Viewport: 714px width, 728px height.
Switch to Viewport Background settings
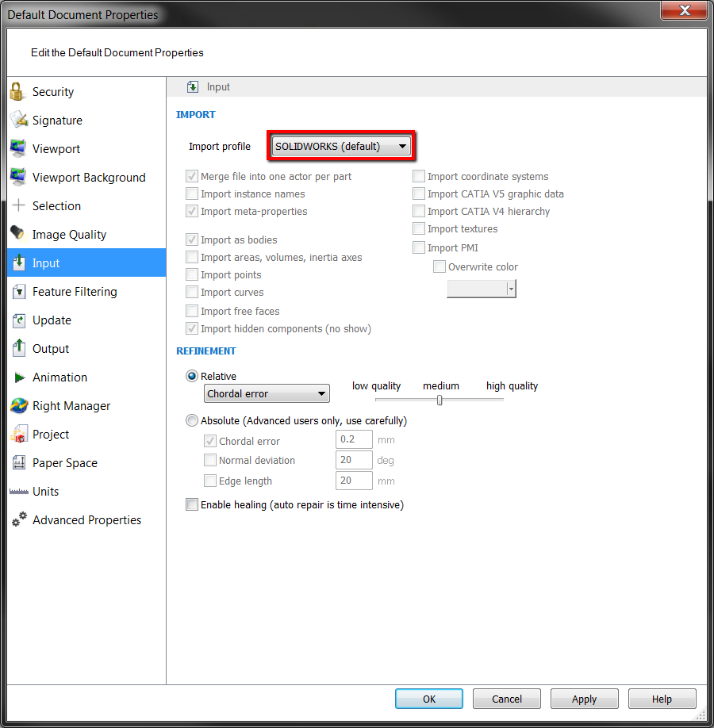coord(86,177)
